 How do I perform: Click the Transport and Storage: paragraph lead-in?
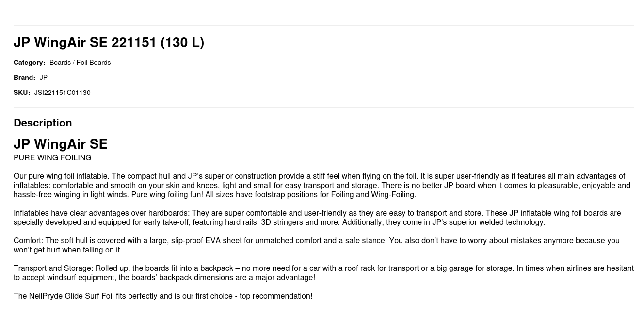pos(53,268)
